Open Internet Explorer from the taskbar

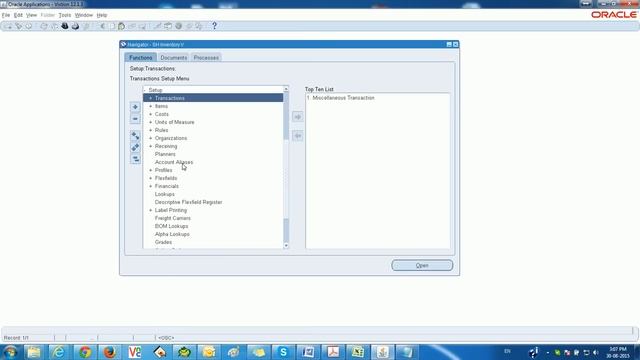(x=59, y=352)
